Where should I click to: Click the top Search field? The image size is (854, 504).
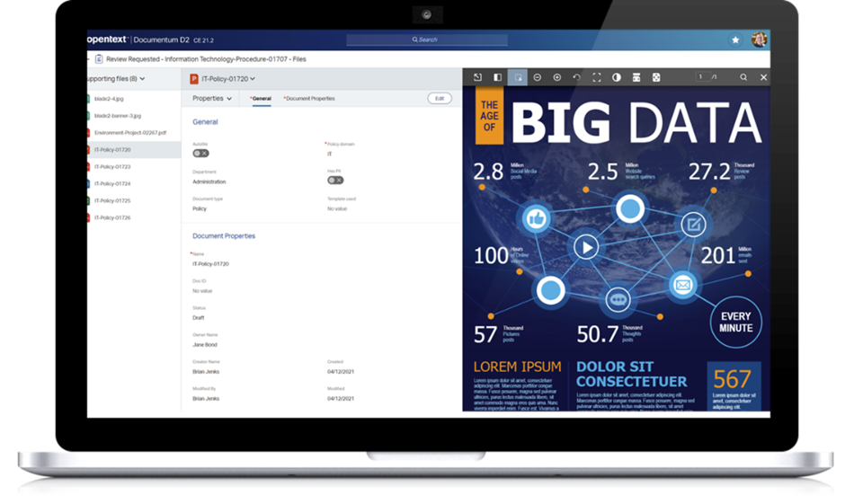click(426, 40)
